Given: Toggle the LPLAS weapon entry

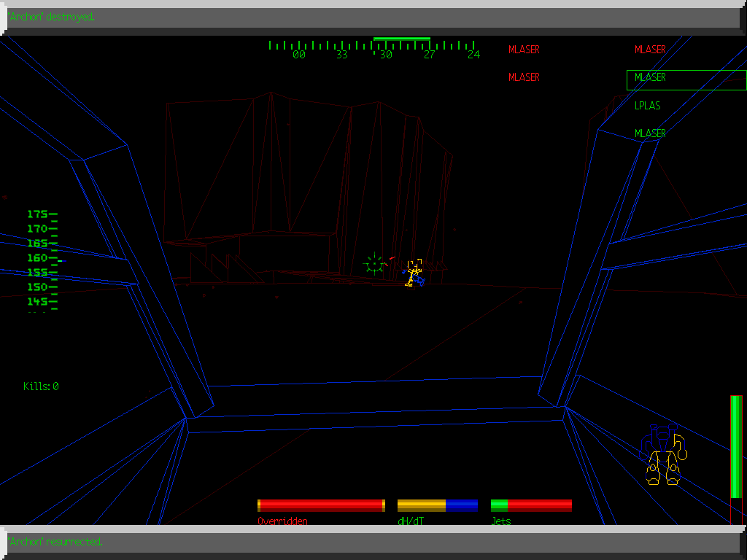Looking at the screenshot, I should pos(647,106).
